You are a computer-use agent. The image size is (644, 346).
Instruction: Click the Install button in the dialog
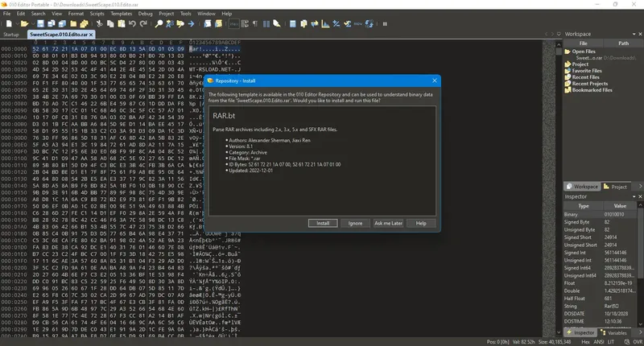(323, 223)
